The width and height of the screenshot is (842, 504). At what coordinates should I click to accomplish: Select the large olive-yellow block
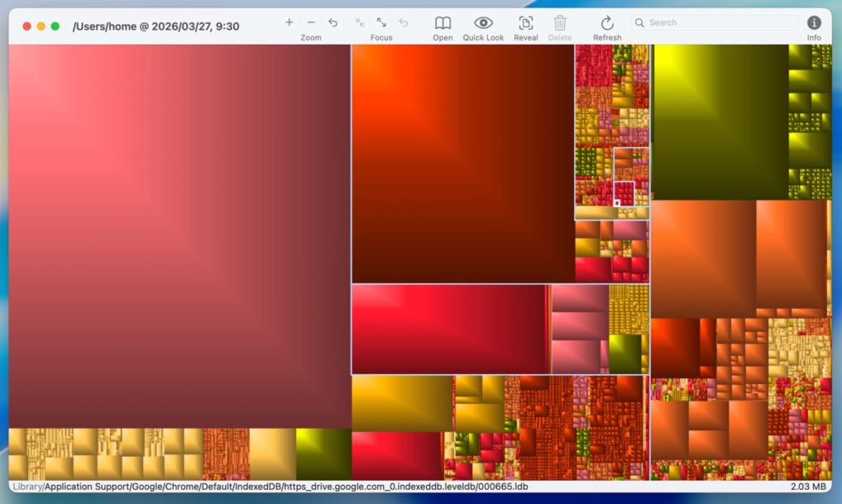coord(719,121)
